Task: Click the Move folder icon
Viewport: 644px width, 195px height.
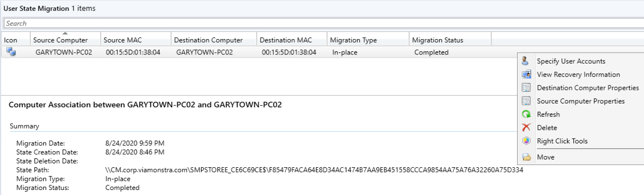Action: coord(526,157)
